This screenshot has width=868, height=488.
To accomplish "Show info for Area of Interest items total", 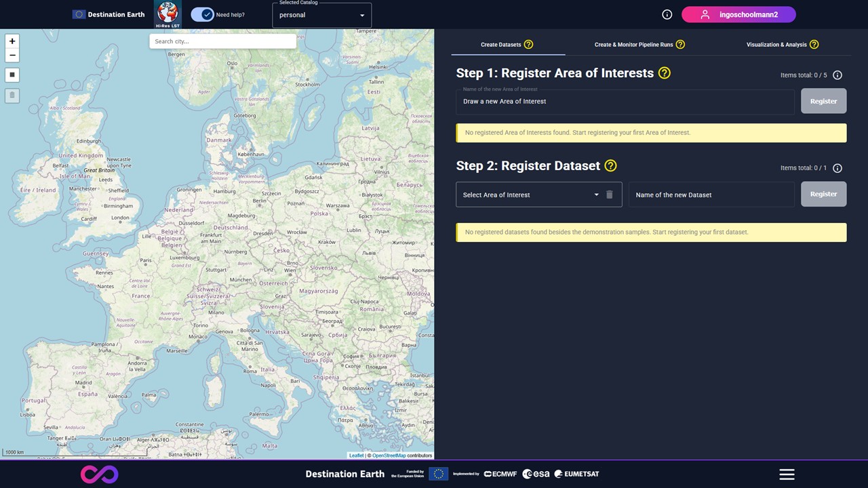I will coord(837,75).
